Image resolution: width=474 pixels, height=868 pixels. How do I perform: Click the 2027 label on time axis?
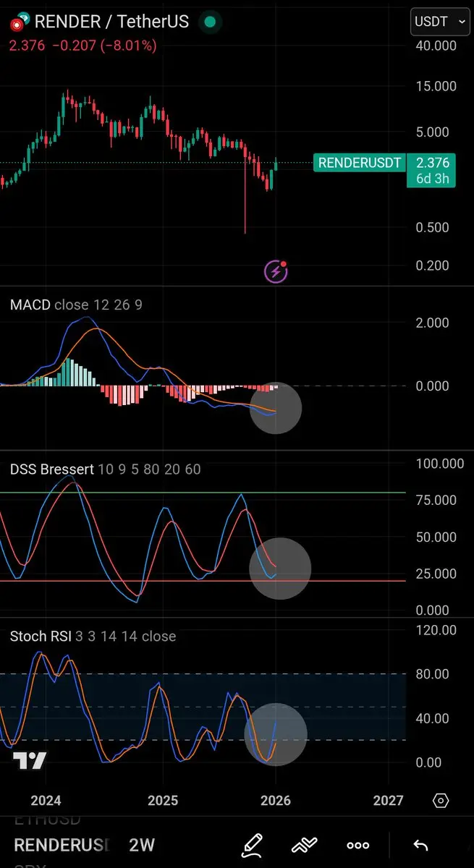pyautogui.click(x=389, y=801)
